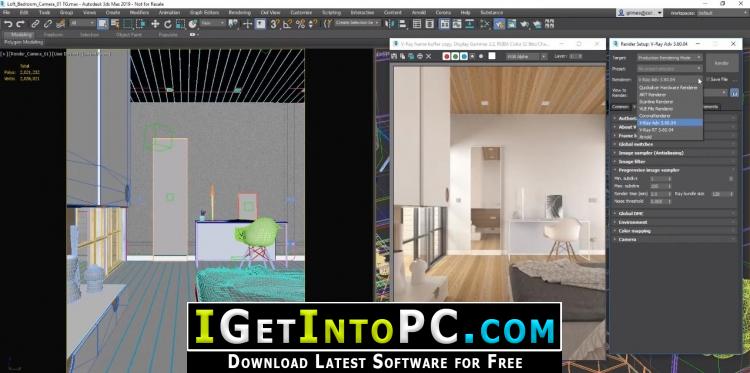Click the Undo arrow in main toolbar

pos(8,23)
